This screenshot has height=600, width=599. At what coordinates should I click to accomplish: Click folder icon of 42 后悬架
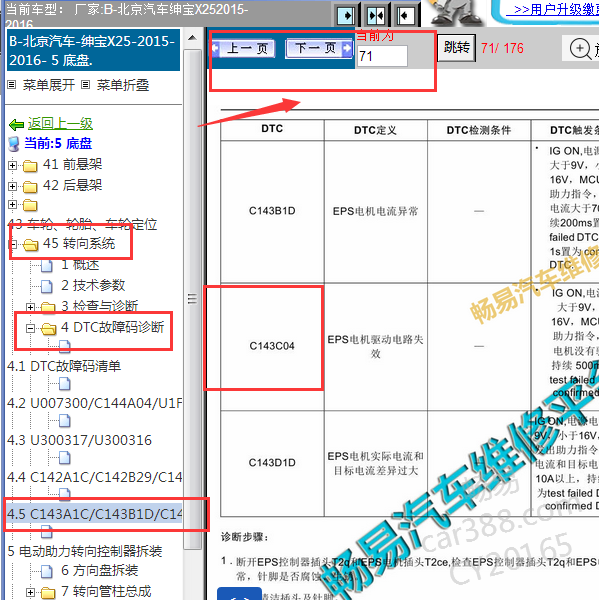click(x=30, y=187)
